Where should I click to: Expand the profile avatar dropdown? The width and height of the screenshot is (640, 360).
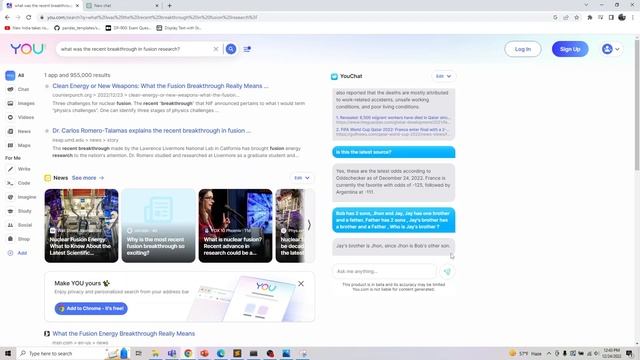(x=611, y=49)
